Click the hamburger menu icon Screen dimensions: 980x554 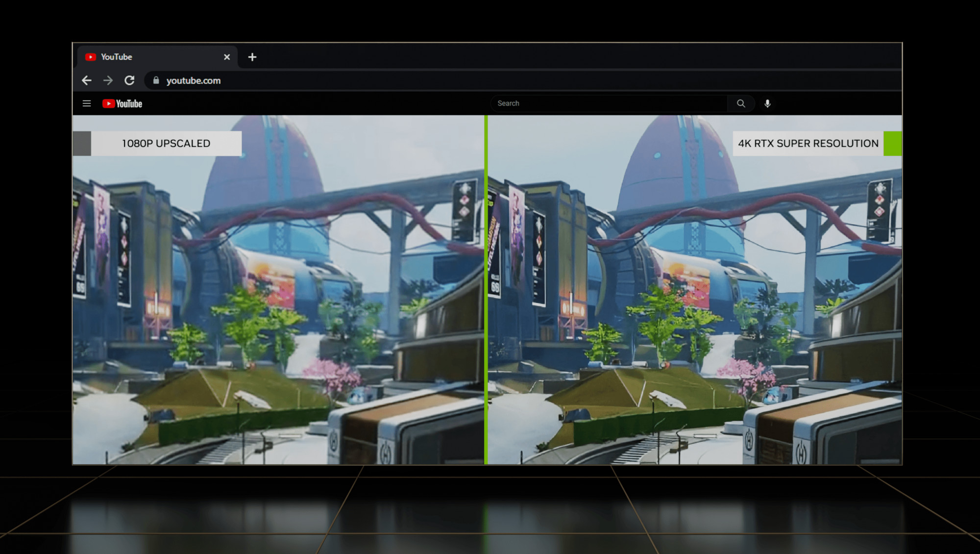86,103
